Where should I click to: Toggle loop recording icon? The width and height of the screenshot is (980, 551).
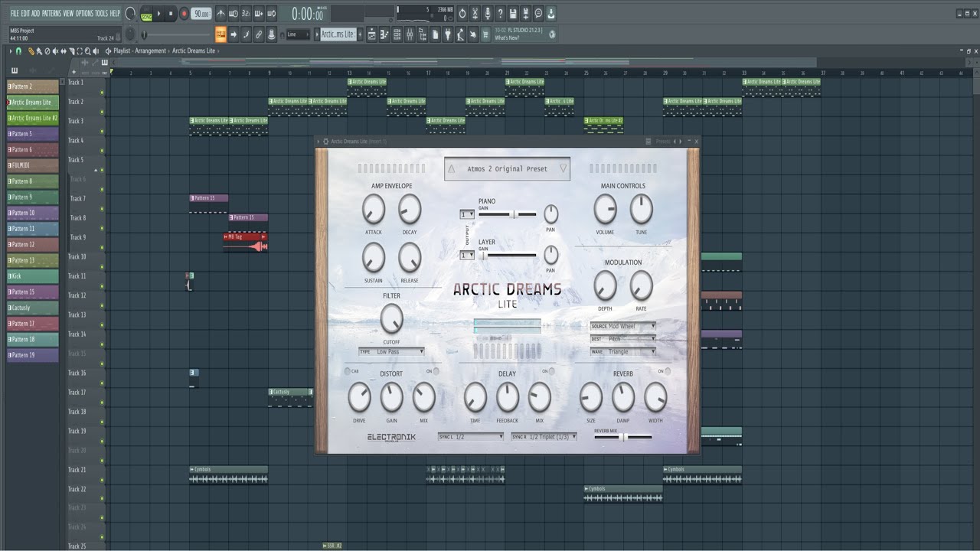(x=271, y=13)
